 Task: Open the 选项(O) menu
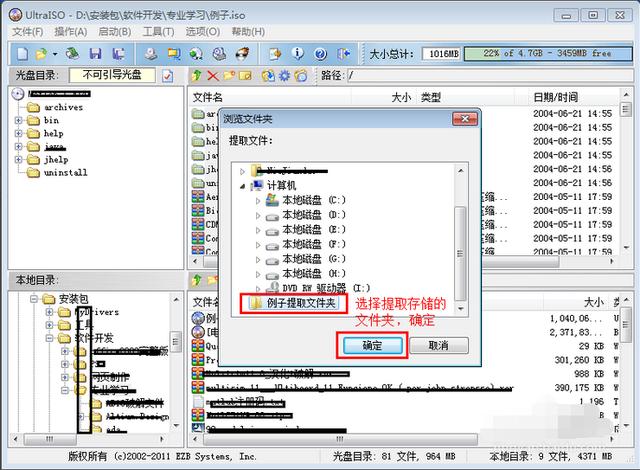(203, 32)
